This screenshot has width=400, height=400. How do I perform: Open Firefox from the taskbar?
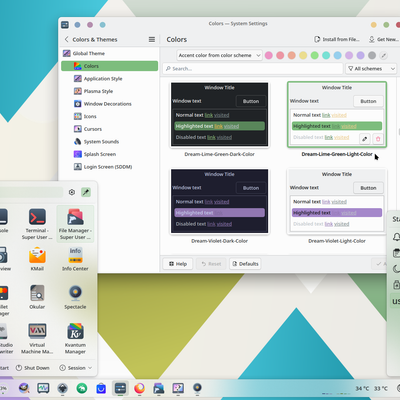click(x=139, y=388)
